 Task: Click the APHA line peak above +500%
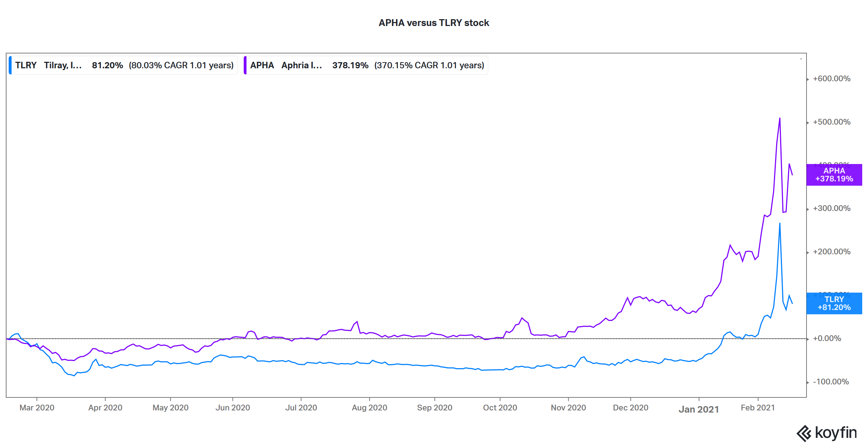click(780, 119)
